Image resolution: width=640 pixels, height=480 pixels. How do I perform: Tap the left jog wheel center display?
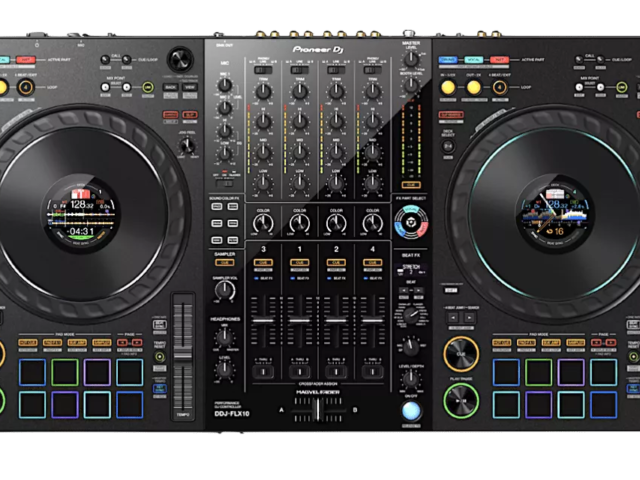point(81,214)
